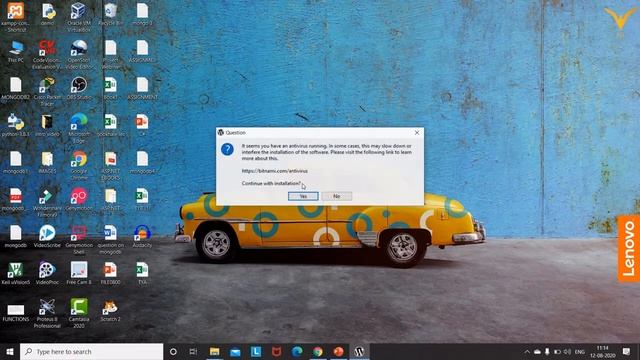
Task: Open Google Chrome from the taskbar
Action: tap(318, 351)
